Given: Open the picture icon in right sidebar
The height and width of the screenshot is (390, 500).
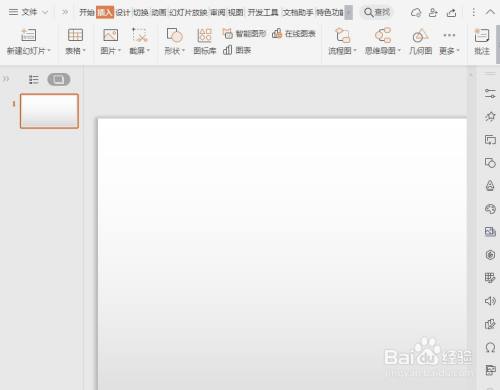Looking at the screenshot, I should 490,232.
